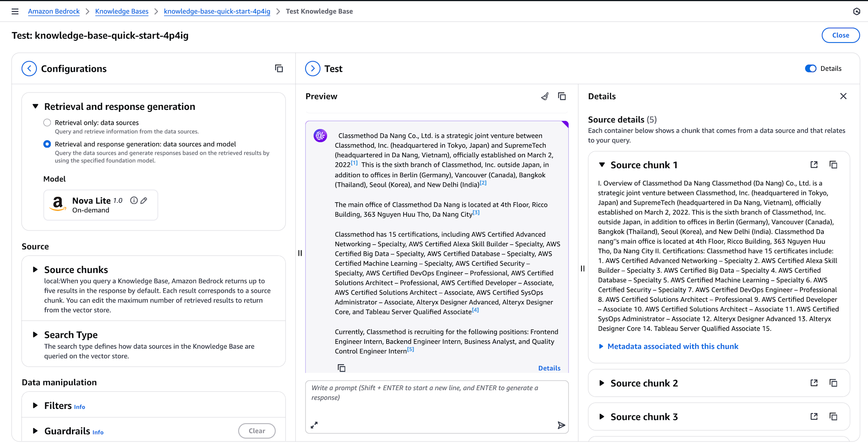Open Filters Info link
Viewport: 868px width, 448px height.
coord(79,407)
